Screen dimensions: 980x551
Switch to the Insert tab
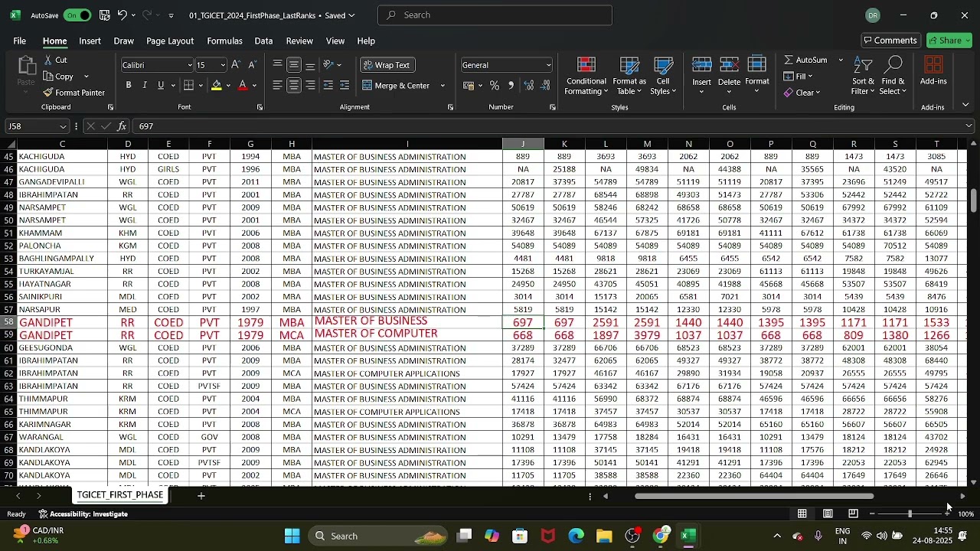coord(90,41)
